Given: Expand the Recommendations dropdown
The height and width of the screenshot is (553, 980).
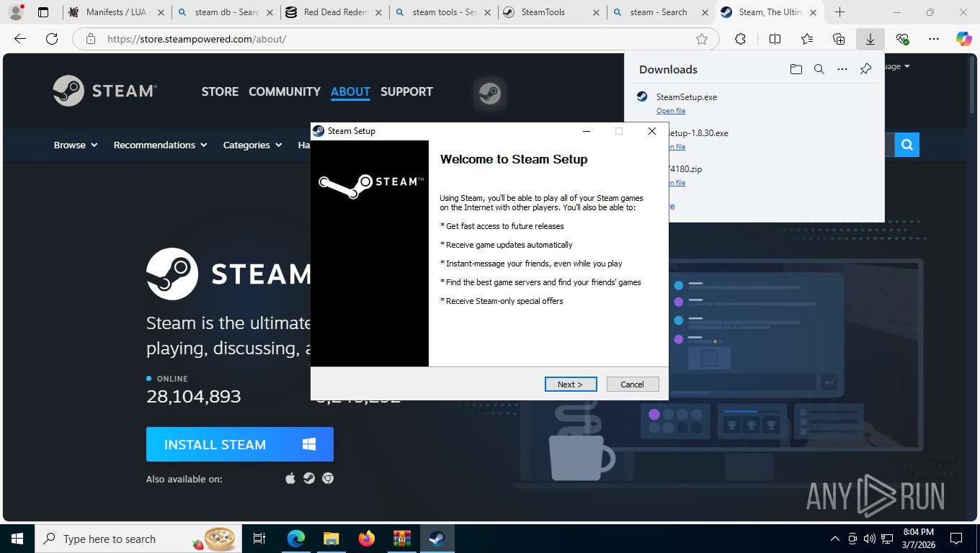Looking at the screenshot, I should [x=160, y=145].
